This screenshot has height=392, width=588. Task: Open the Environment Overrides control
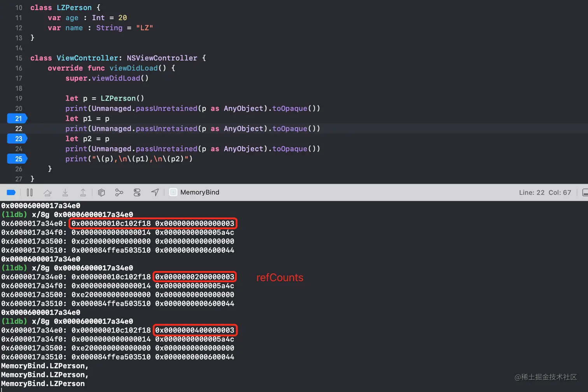(137, 192)
